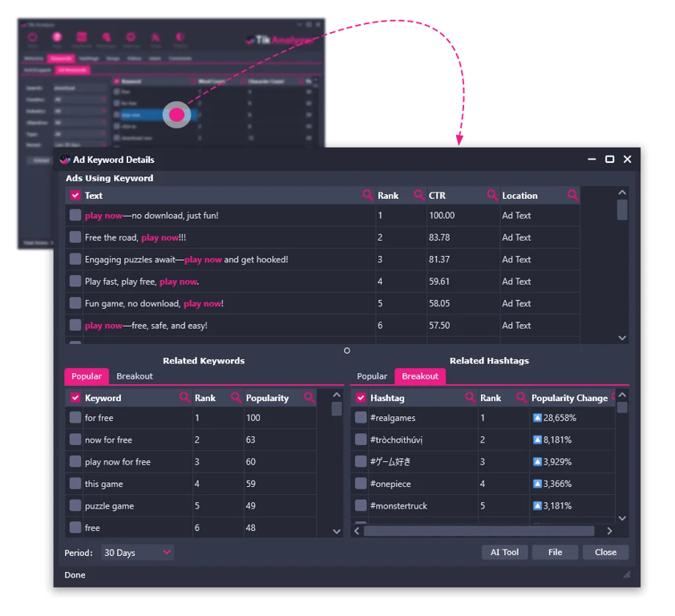Click ads table scroll down arrow
675x616 pixels.
click(622, 338)
